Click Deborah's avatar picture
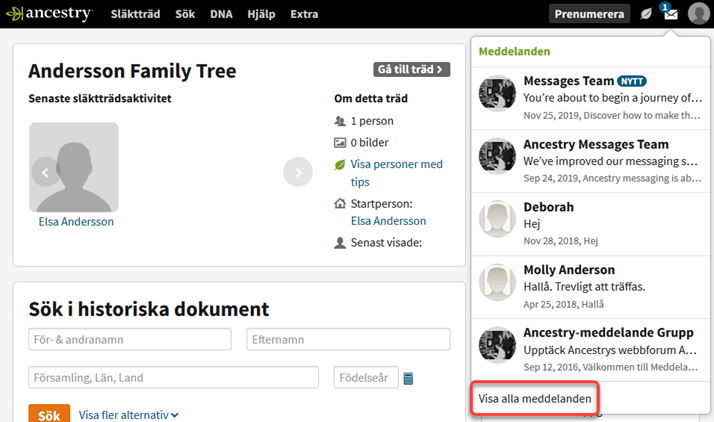This screenshot has width=714, height=422. click(497, 219)
